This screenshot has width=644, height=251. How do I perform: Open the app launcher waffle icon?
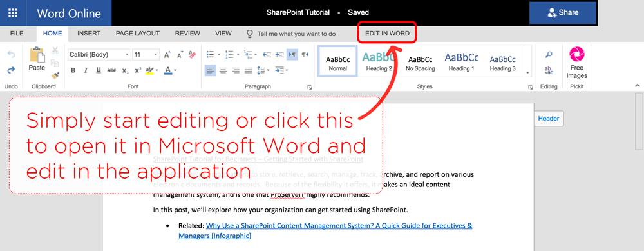[13, 13]
